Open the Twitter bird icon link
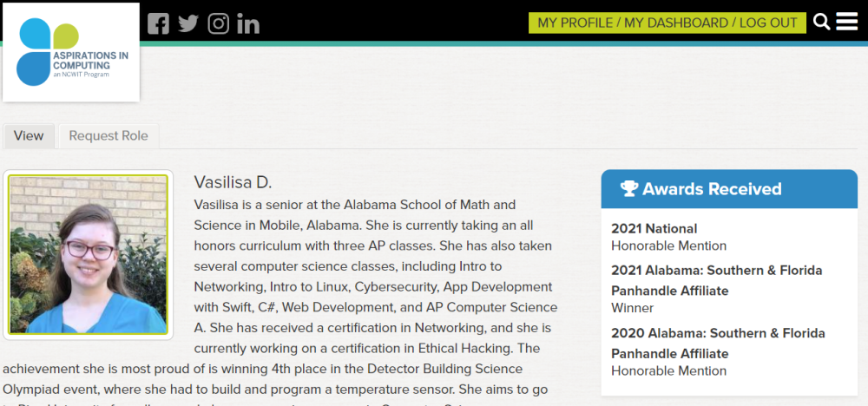Screen dimensions: 868x406 click(x=188, y=23)
